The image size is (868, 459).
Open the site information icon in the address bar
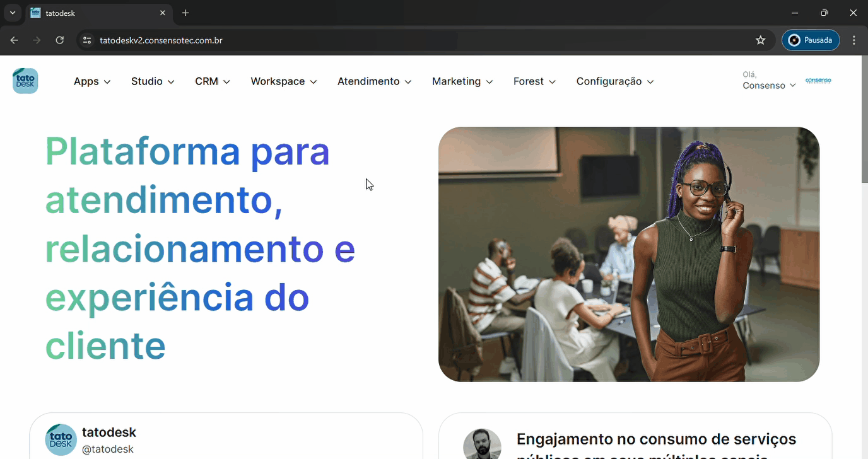coord(87,40)
